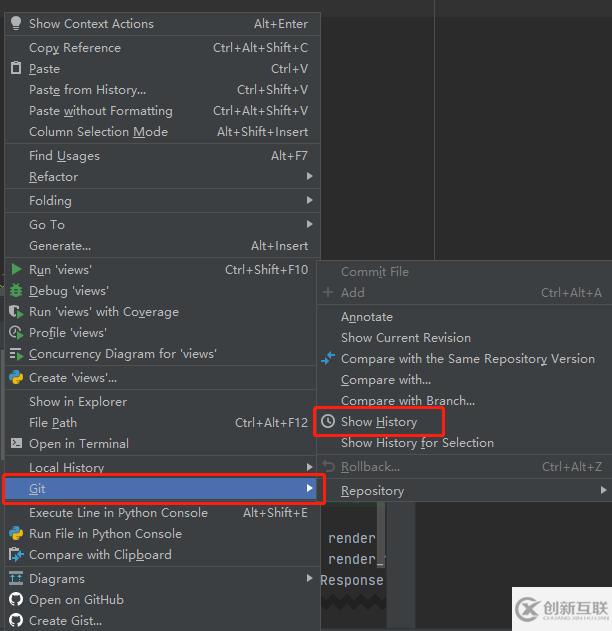Choose Show Current Revision
This screenshot has height=631, width=612.
(465, 338)
